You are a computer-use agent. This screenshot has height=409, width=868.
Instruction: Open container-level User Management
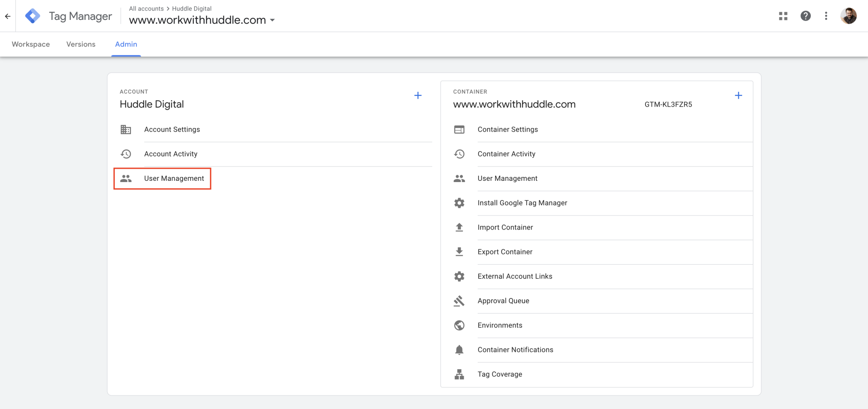click(508, 179)
